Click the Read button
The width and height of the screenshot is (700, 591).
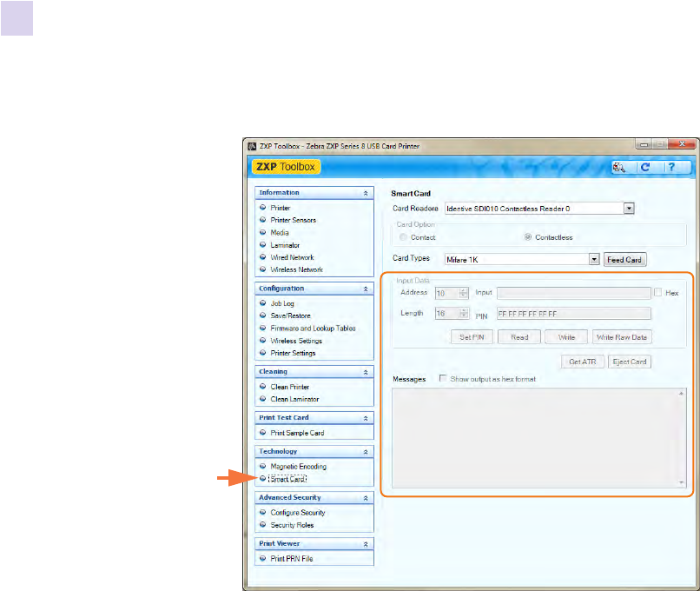click(x=519, y=337)
